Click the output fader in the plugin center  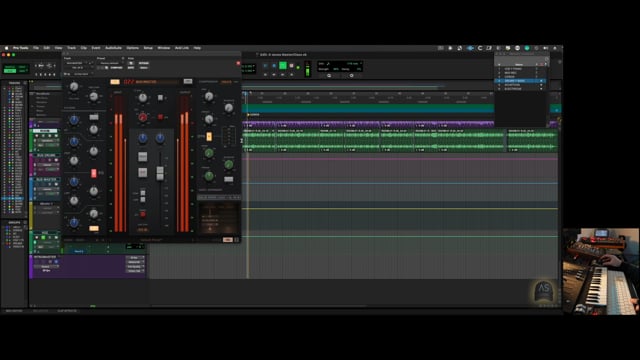point(160,173)
